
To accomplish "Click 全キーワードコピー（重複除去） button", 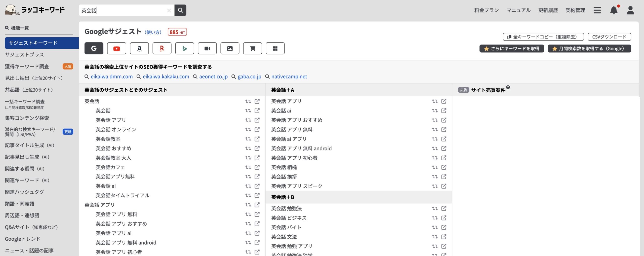I will click(543, 37).
